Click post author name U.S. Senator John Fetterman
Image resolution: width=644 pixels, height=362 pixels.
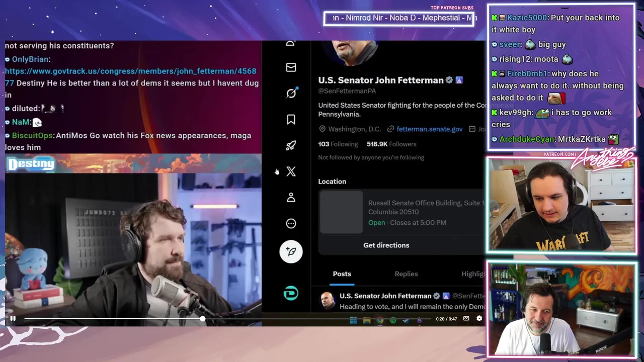click(x=385, y=296)
